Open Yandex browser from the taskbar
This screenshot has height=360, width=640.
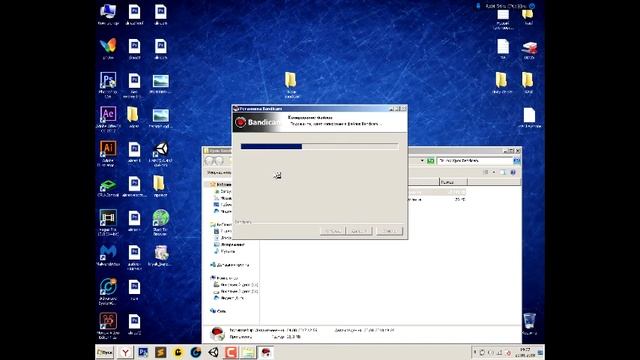125,352
